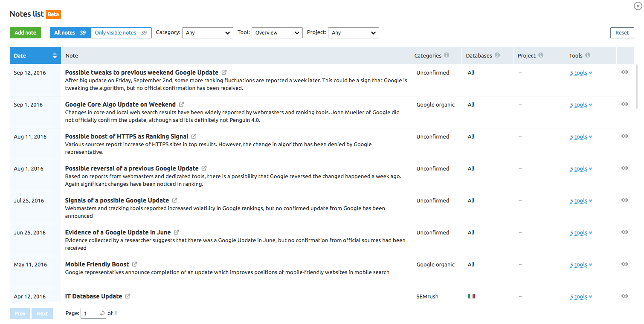Select 'All' database cell for May 11 note
Screen dimensions: 644x324
point(471,264)
